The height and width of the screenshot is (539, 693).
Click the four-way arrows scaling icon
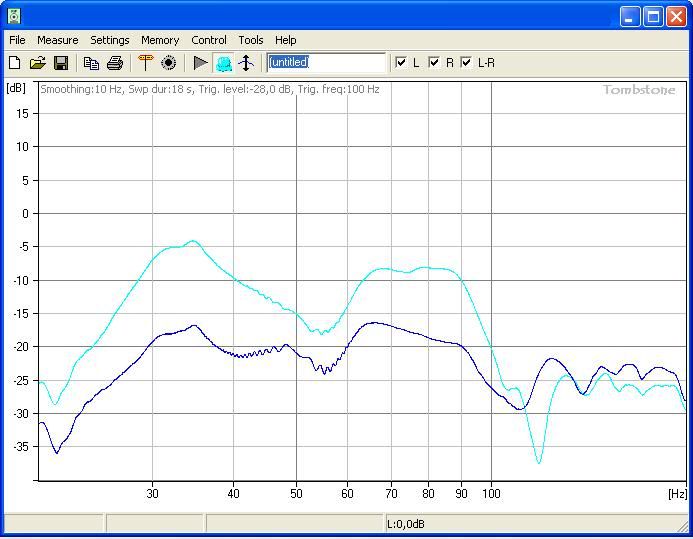click(x=246, y=63)
